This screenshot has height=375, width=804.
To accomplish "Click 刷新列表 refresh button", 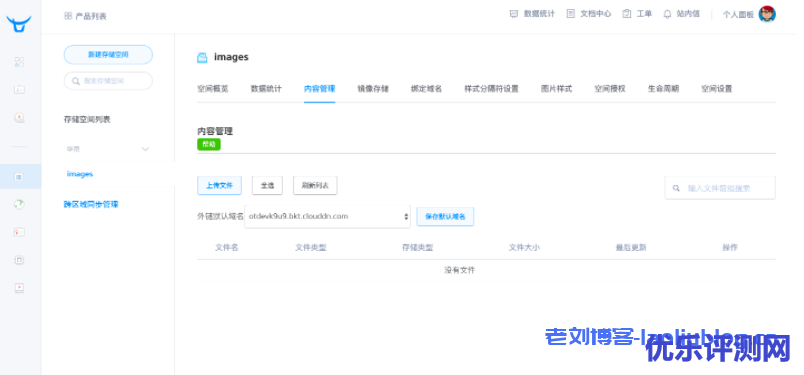I will (315, 186).
